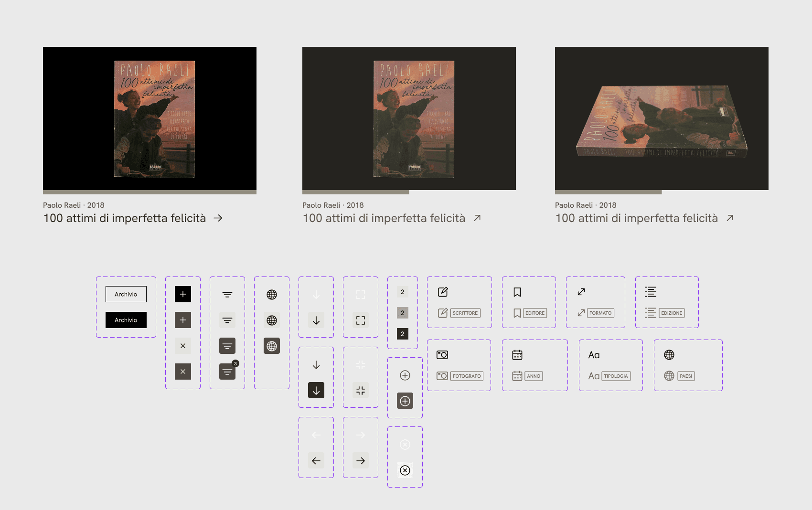Click the camera icon beside the FOTOGRAFO label

pos(442,376)
